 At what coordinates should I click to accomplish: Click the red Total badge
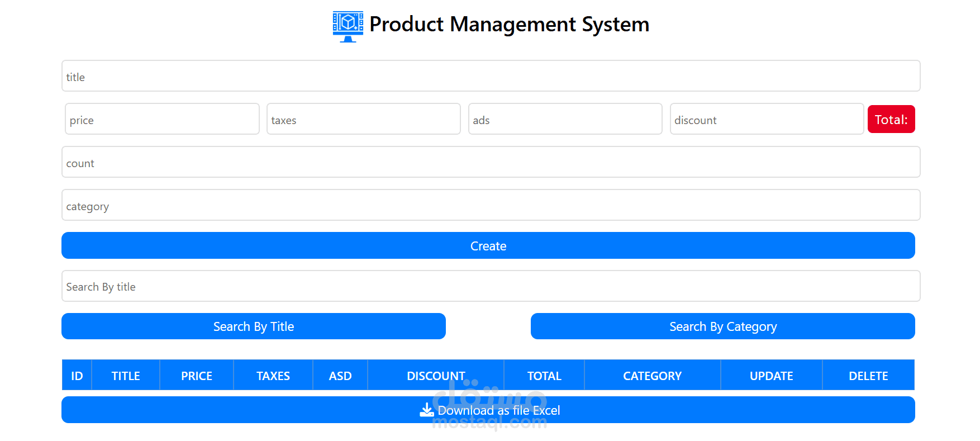coord(891,119)
